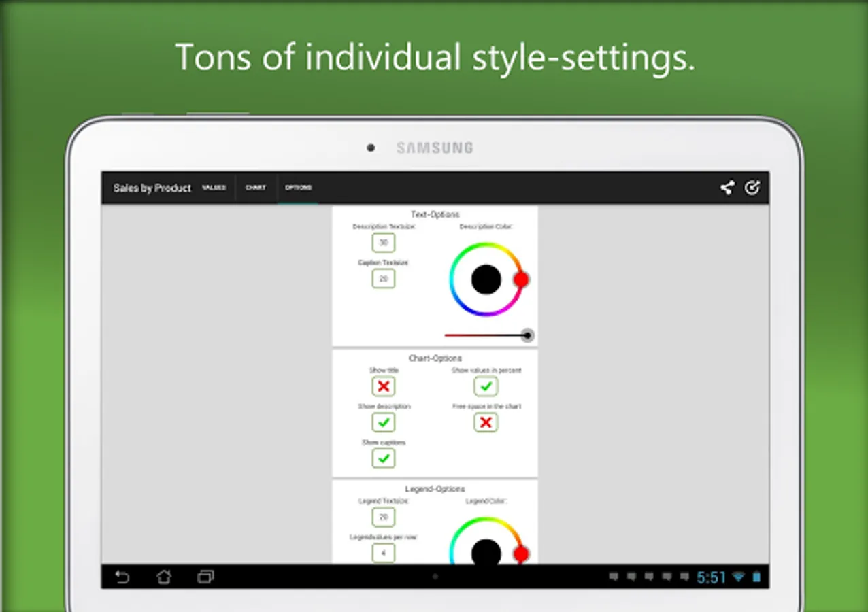This screenshot has width=868, height=612.
Task: Disable Show values in percent checkbox
Action: pos(486,386)
